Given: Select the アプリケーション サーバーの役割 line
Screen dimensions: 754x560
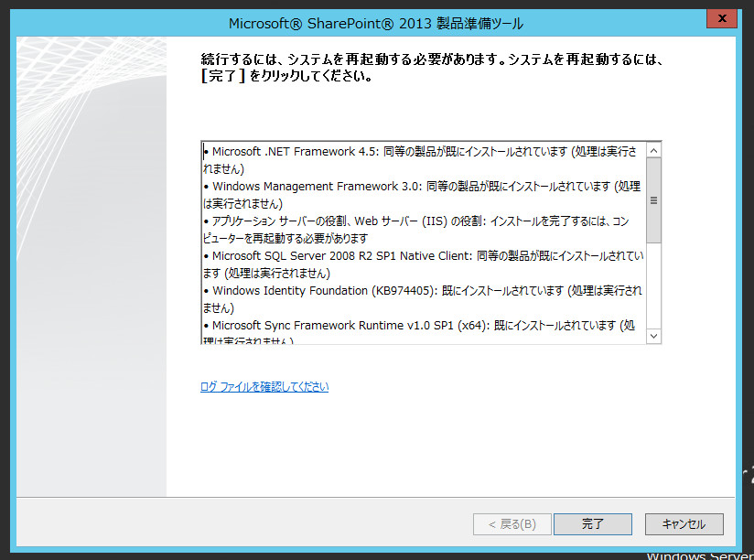Looking at the screenshot, I should pyautogui.click(x=416, y=230).
